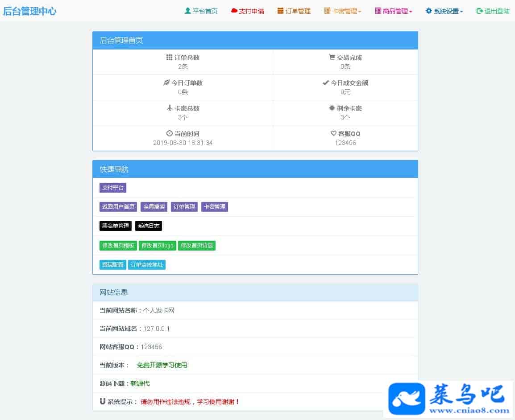Click the purple 支付平台 button
Viewport: 515px width, 420px height.
click(x=113, y=188)
